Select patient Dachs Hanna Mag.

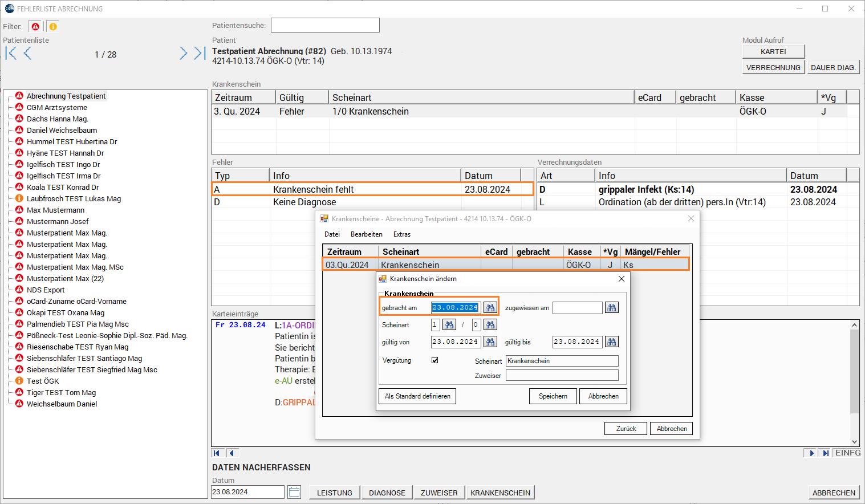[58, 119]
